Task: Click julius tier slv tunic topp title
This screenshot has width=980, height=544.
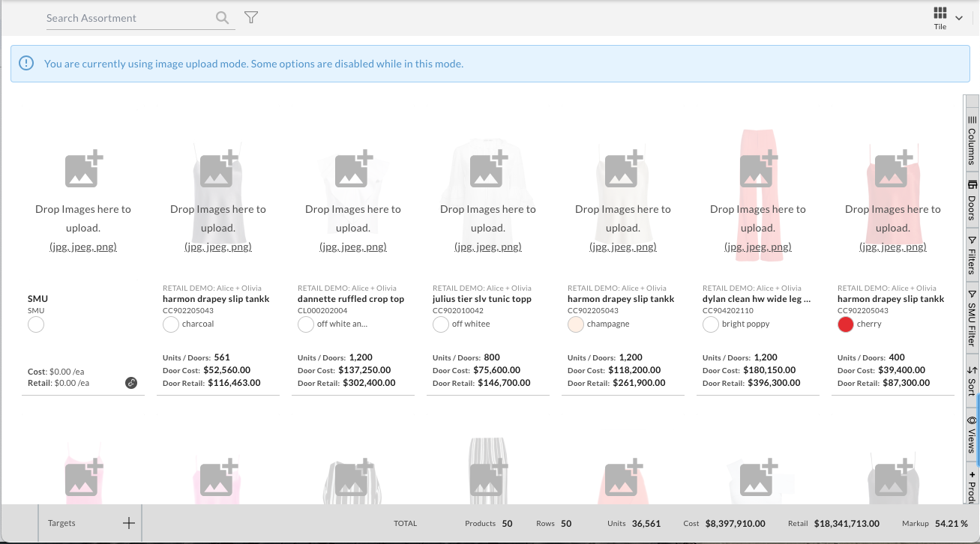Action: pyautogui.click(x=482, y=299)
